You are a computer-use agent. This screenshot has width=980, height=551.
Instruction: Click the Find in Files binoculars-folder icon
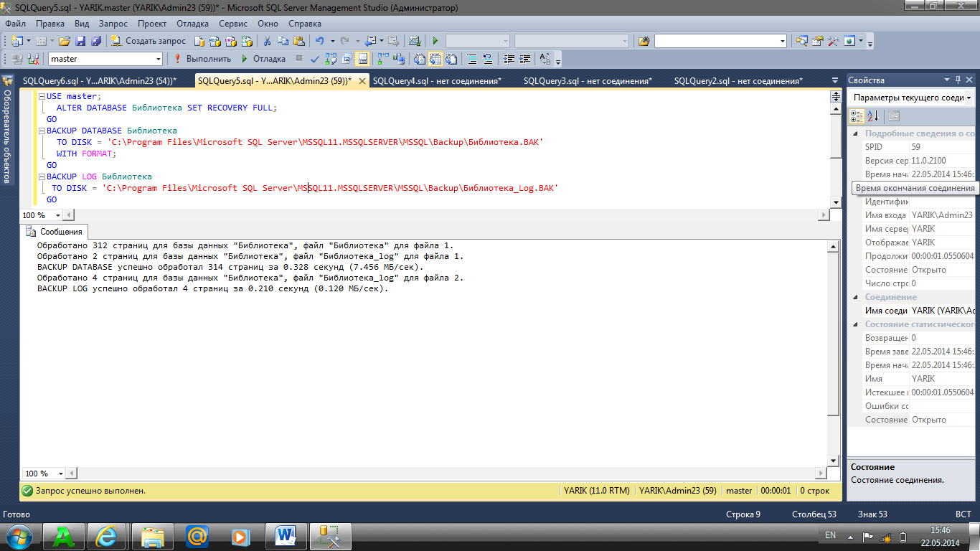644,41
